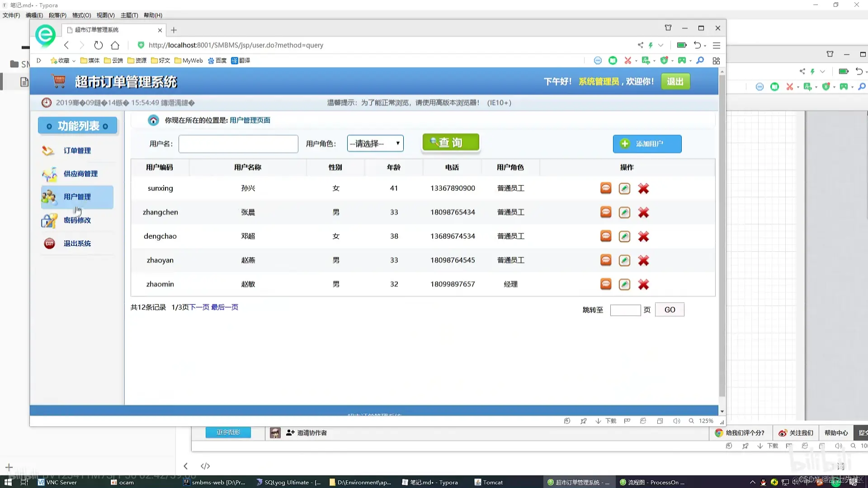Expand 收藏 bookmarks dropdown arrow
Image resolution: width=868 pixels, height=488 pixels.
point(74,61)
